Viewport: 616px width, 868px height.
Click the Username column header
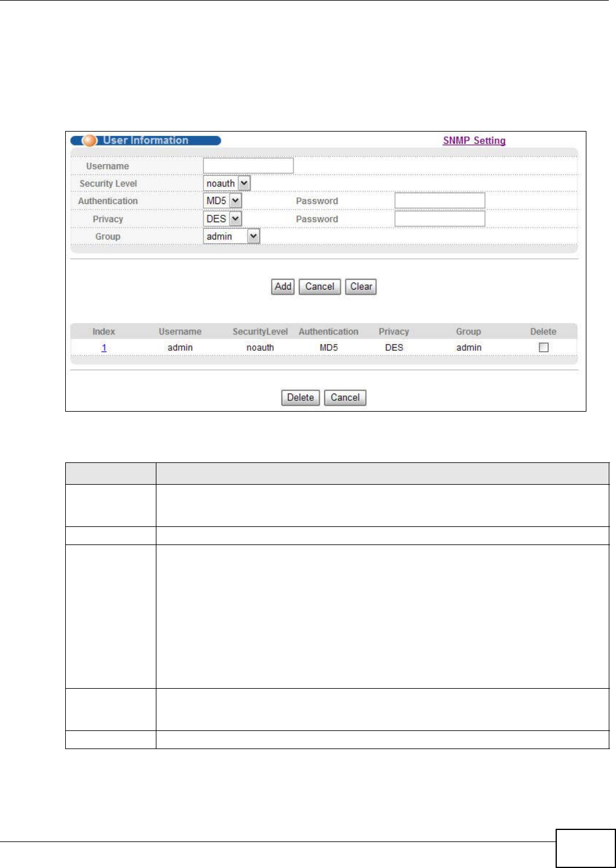[x=180, y=331]
